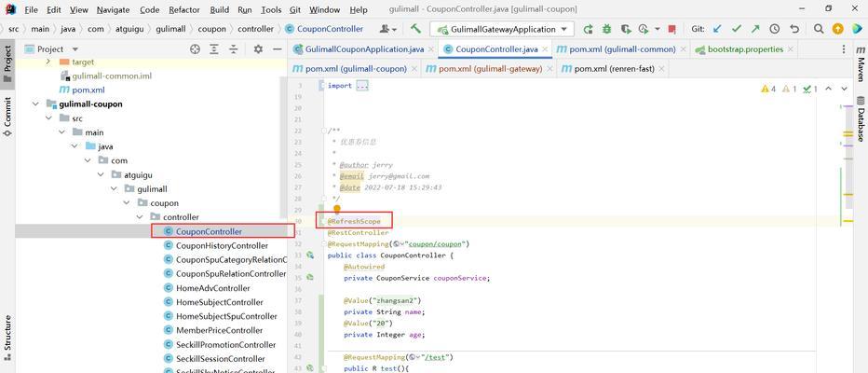Update project with Git blue arrow
Screen dimensions: 868x373
click(x=717, y=29)
